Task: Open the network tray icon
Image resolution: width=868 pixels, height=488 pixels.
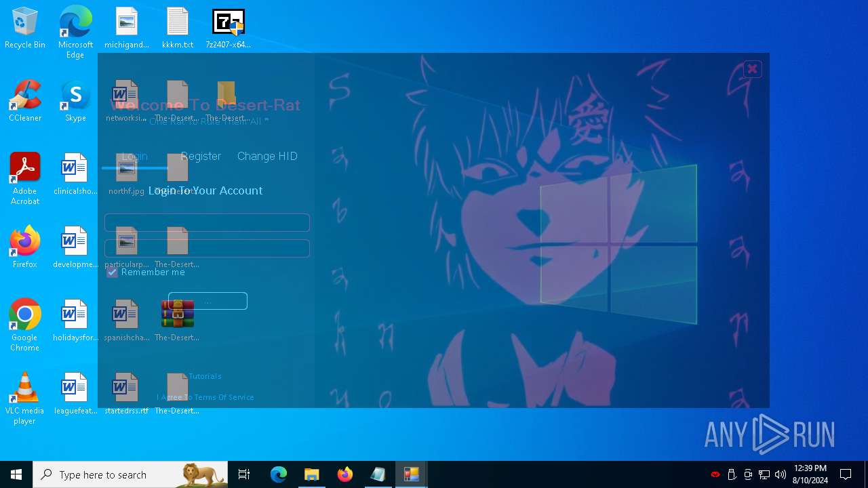Action: [x=764, y=474]
